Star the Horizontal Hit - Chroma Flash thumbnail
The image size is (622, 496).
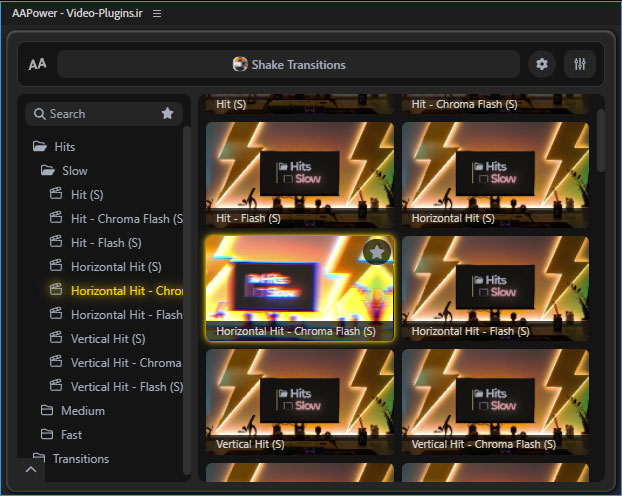(376, 253)
